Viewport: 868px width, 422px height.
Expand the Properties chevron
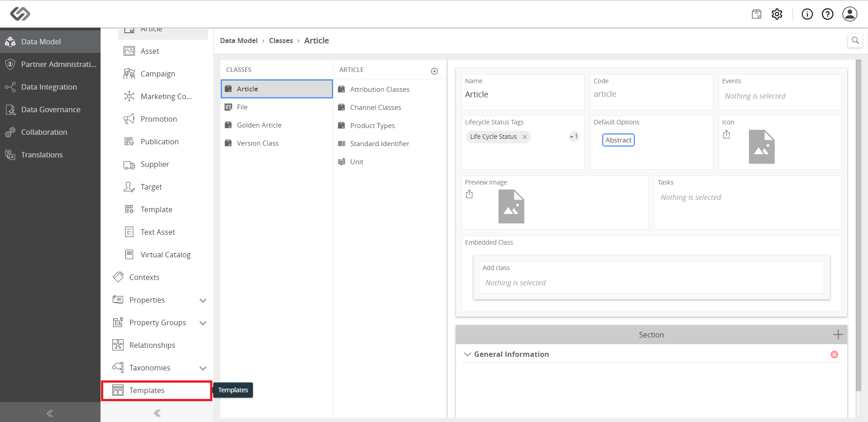[x=203, y=300]
